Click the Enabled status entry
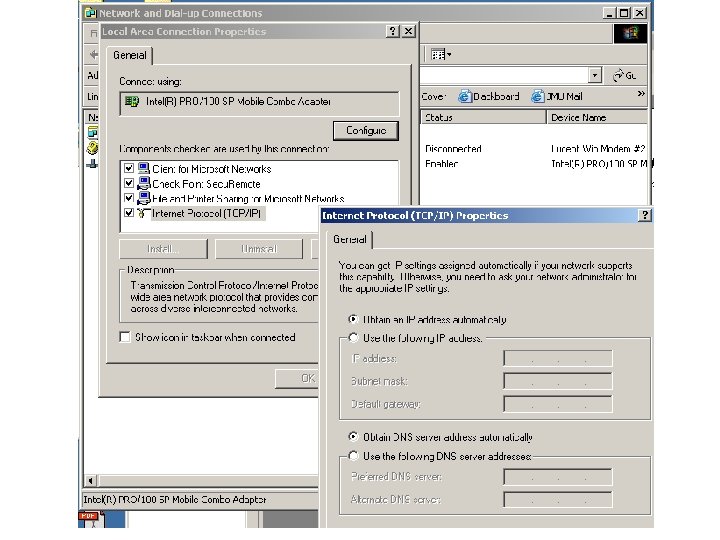This screenshot has height=540, width=720. (441, 164)
